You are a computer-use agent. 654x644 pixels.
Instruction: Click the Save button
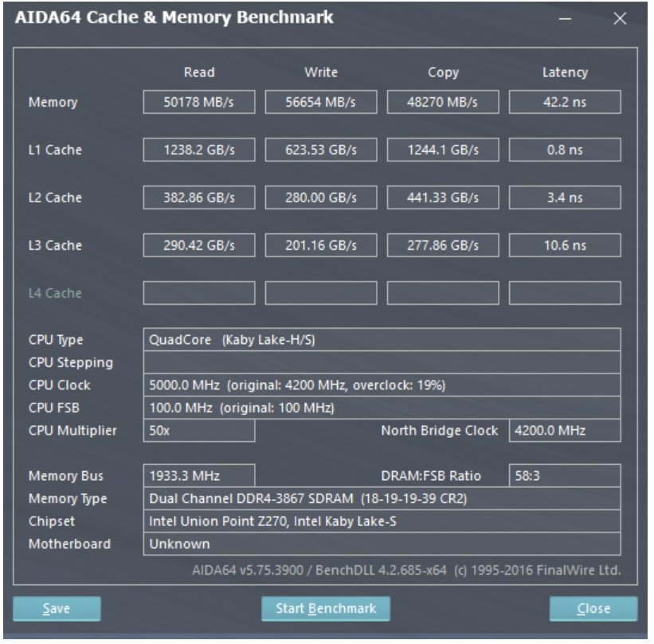click(57, 608)
